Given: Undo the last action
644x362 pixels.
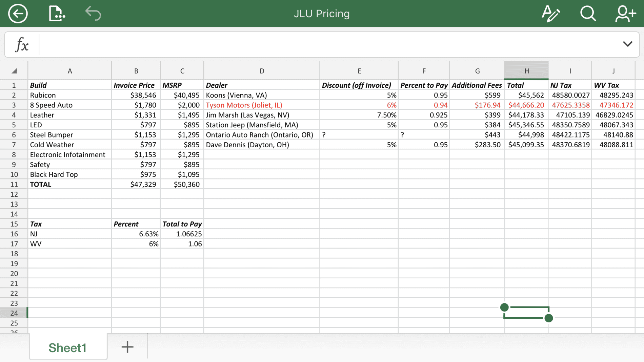Looking at the screenshot, I should click(93, 14).
